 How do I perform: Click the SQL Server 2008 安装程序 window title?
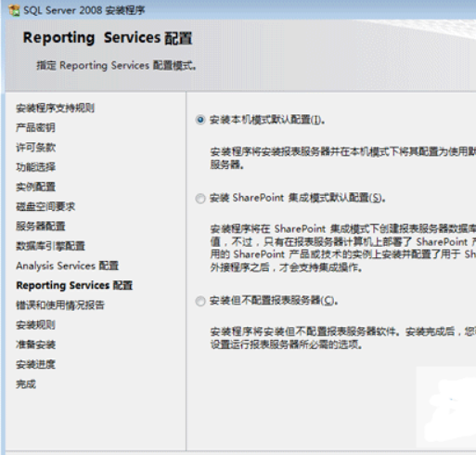point(84,10)
